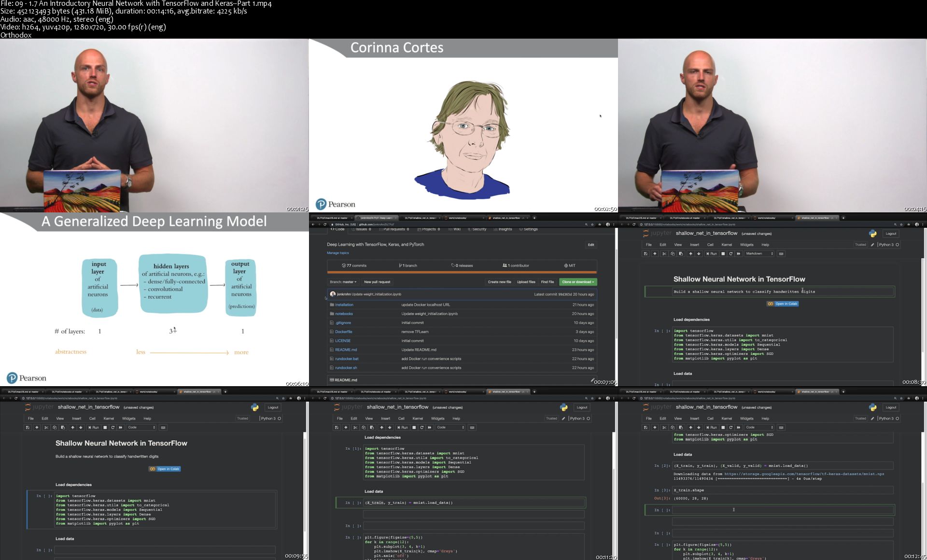The width and height of the screenshot is (927, 560).
Task: Click Find File button
Action: [x=548, y=282]
